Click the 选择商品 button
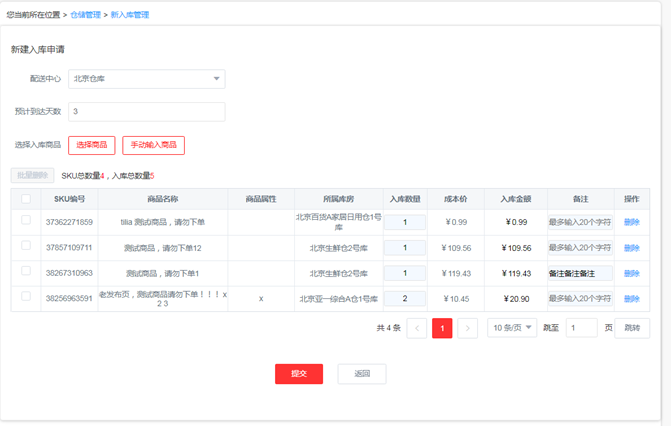Image resolution: width=671 pixels, height=426 pixels. click(91, 145)
